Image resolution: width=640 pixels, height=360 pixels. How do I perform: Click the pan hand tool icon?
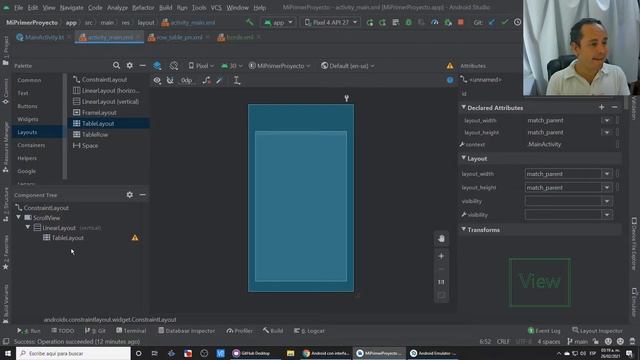(x=441, y=239)
